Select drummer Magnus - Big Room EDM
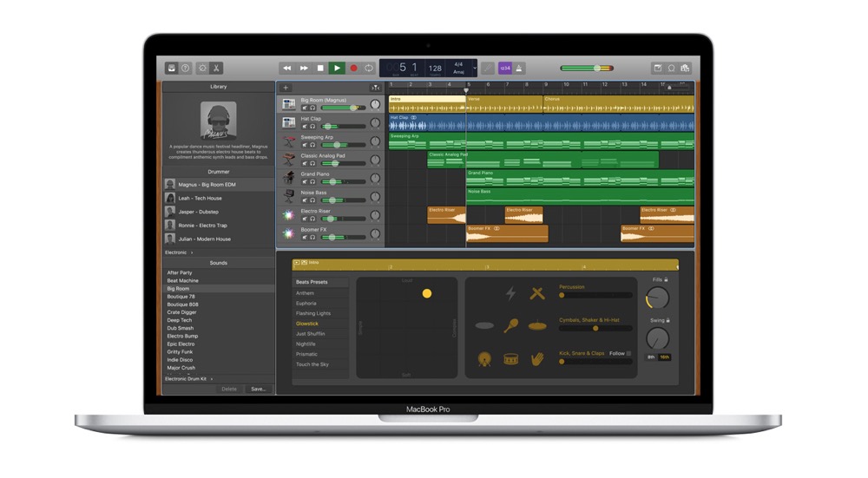 219,184
